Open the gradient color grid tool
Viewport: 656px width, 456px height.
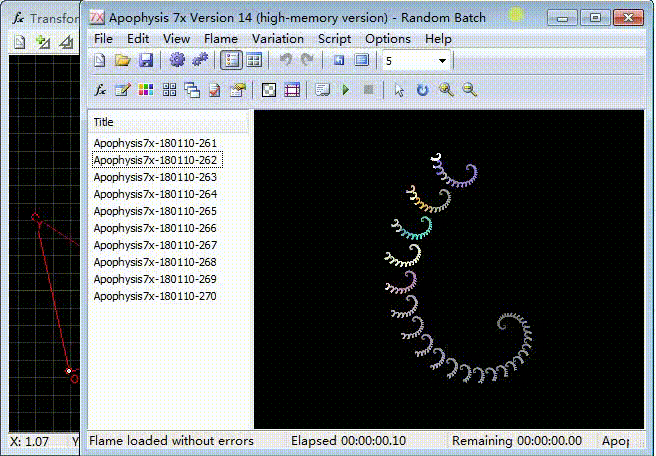click(x=146, y=90)
